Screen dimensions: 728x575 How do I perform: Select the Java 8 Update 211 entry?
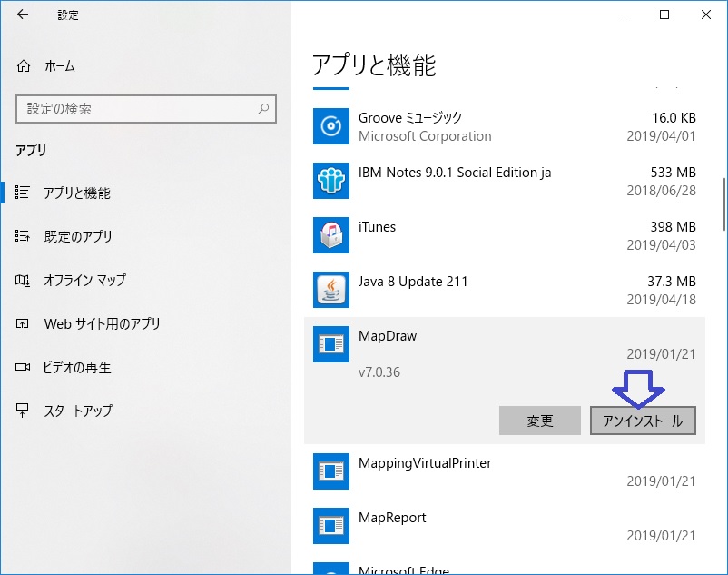[x=413, y=282]
